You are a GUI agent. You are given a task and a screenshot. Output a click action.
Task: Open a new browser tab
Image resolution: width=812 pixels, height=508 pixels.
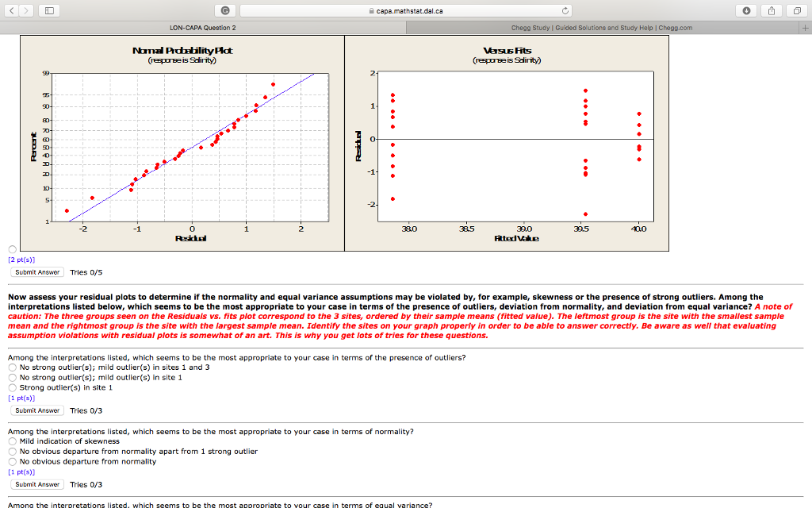pyautogui.click(x=806, y=26)
